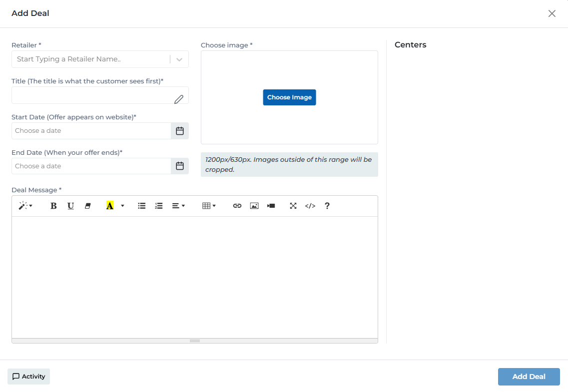The width and height of the screenshot is (568, 392).
Task: Toggle bold formatting in Deal Message
Action: (53, 205)
